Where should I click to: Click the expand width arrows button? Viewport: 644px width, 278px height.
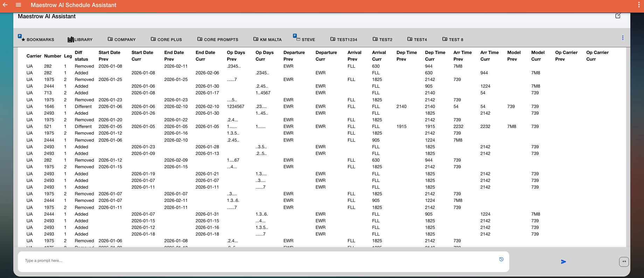pyautogui.click(x=624, y=262)
